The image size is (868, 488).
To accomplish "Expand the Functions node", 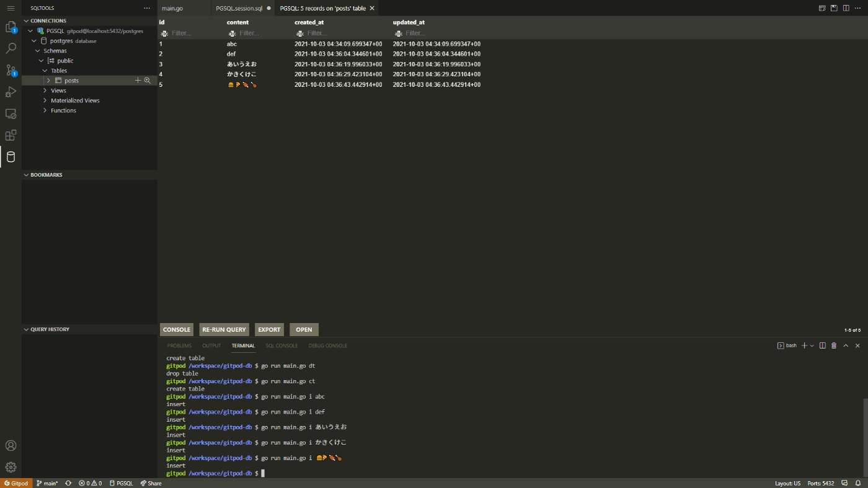I will pos(45,110).
